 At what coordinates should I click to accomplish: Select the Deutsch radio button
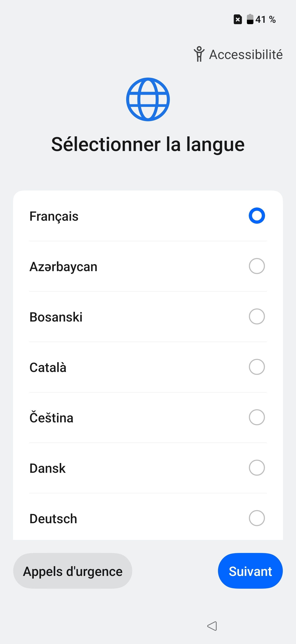pos(257,518)
